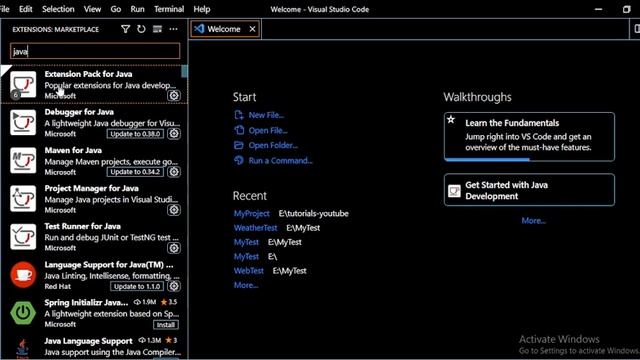Open the Go menu
Viewport: 640px width, 360px height.
116,9
